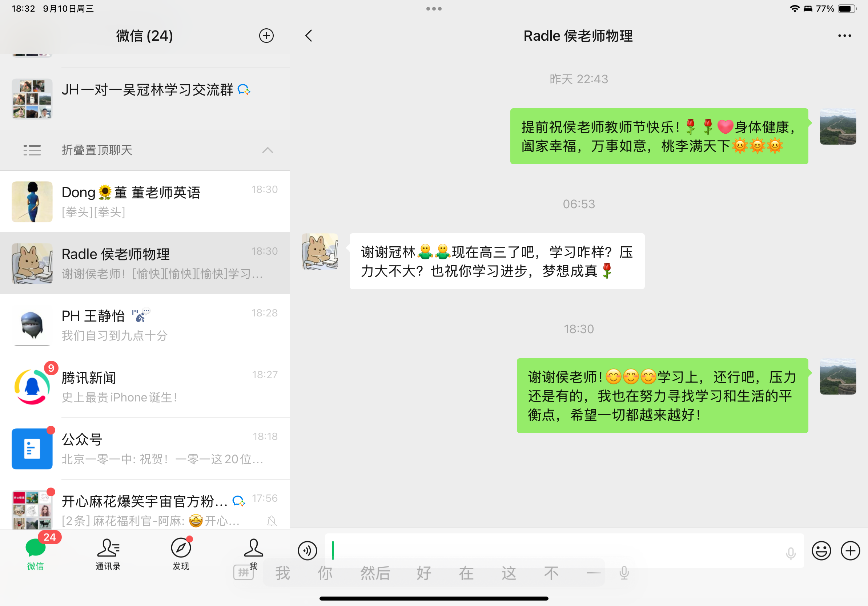Tap the plus attachment icon at bottom right
Viewport: 868px width, 606px height.
[x=850, y=550]
